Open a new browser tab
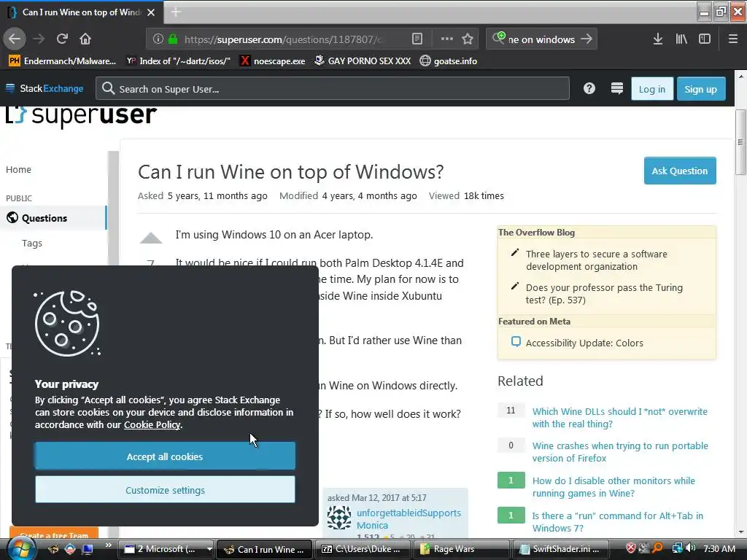Viewport: 747px width, 560px height. (176, 12)
